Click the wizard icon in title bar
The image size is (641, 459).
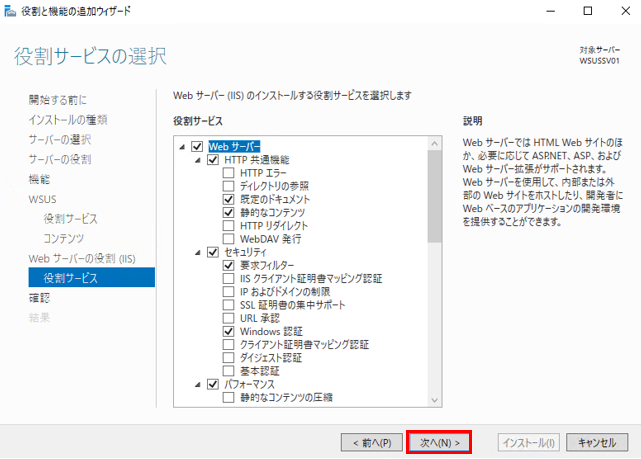[11, 11]
